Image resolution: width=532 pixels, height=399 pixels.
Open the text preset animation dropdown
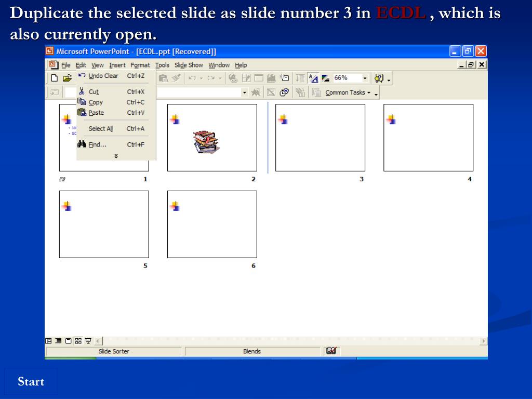click(244, 92)
